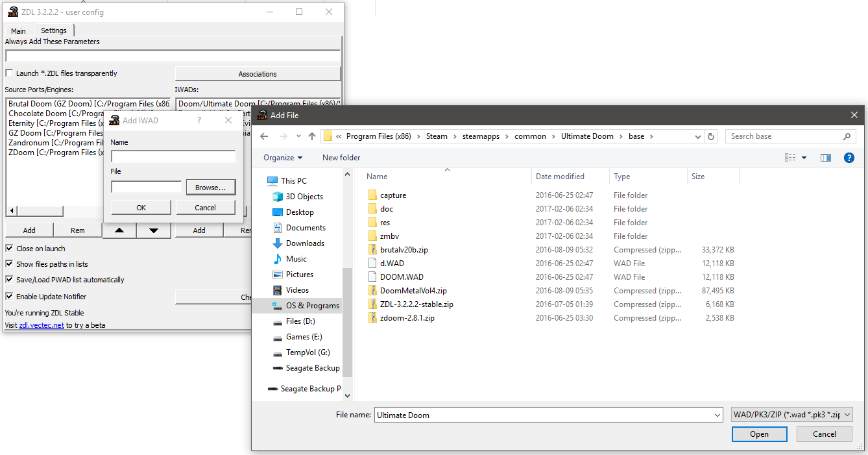Click OK in Add IWAD dialog
This screenshot has width=868, height=455.
pos(141,208)
